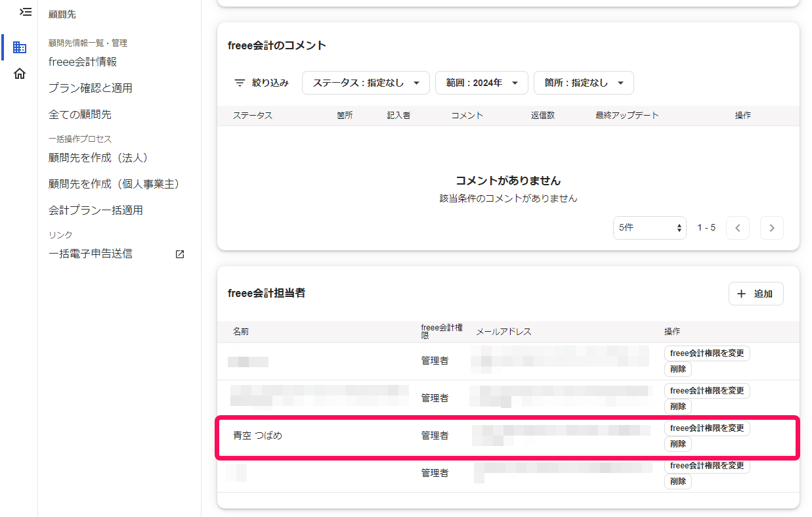The width and height of the screenshot is (812, 517).
Task: Click the filter icon beside 絞り込み
Action: click(240, 83)
